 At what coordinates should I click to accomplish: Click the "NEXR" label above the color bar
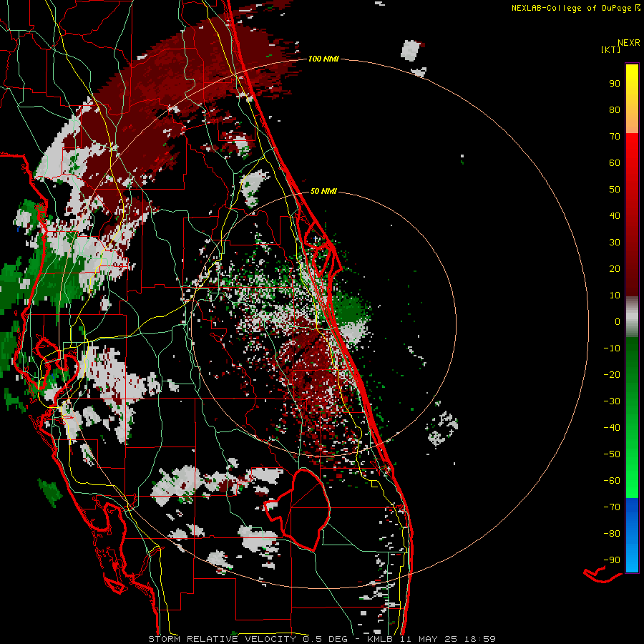click(x=629, y=43)
